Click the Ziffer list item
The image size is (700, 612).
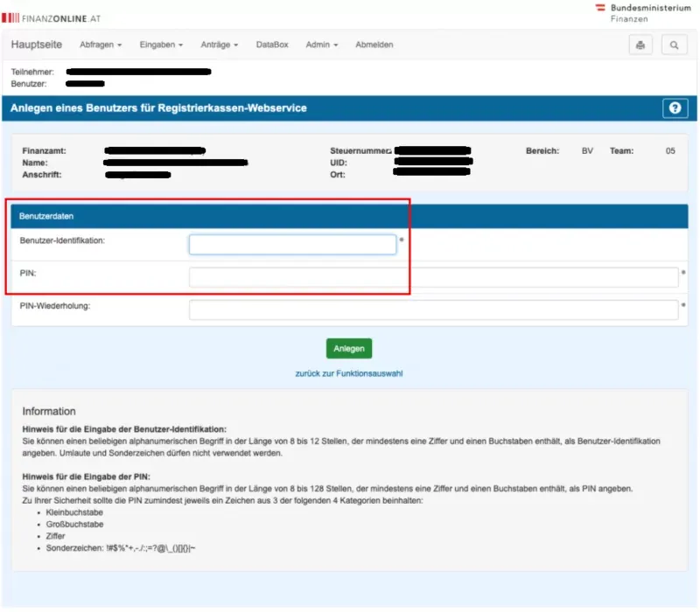click(x=55, y=536)
